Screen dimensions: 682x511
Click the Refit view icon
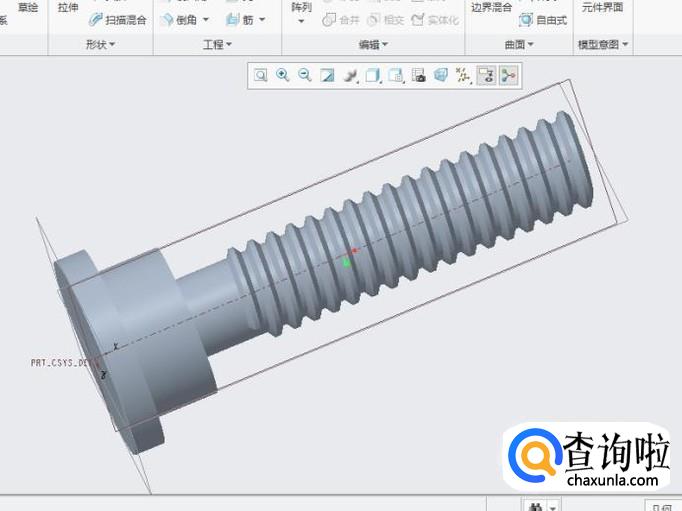click(260, 76)
